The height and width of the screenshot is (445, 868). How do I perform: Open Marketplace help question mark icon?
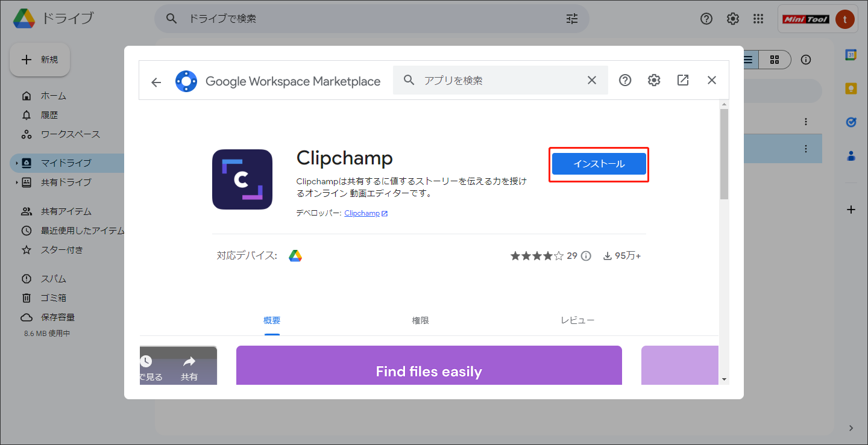[625, 80]
